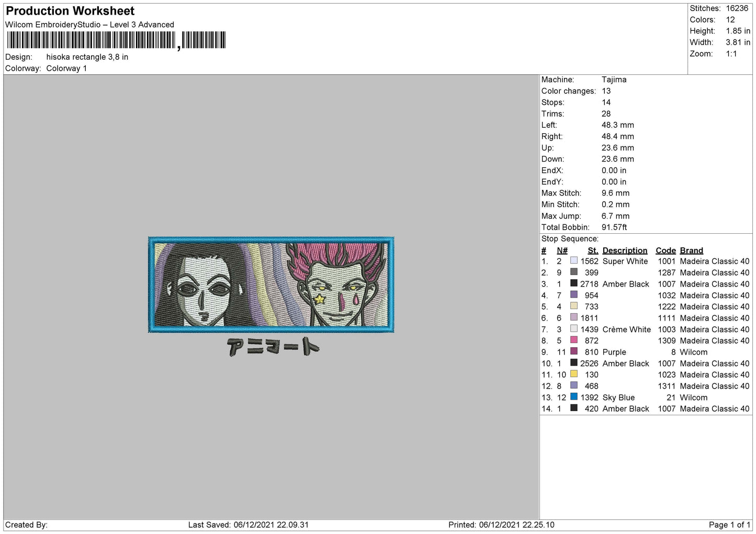Click the 'Page 1 of 1' footer text
This screenshot has height=534, width=756.
[x=729, y=525]
